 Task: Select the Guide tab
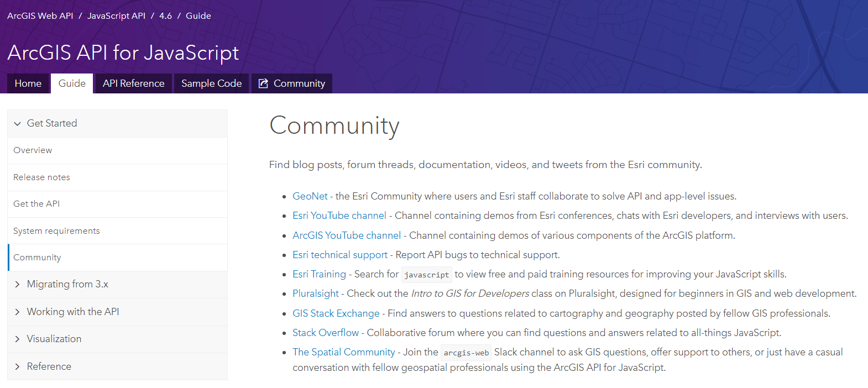[72, 83]
